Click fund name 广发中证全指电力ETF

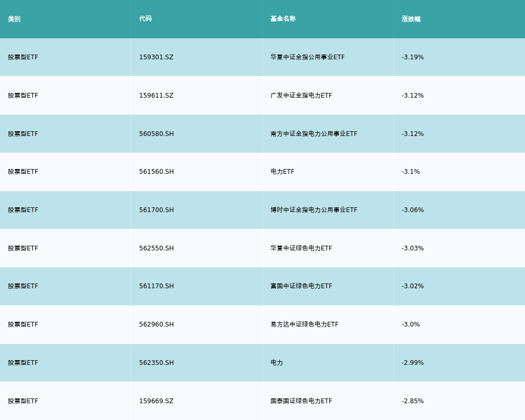pos(301,96)
